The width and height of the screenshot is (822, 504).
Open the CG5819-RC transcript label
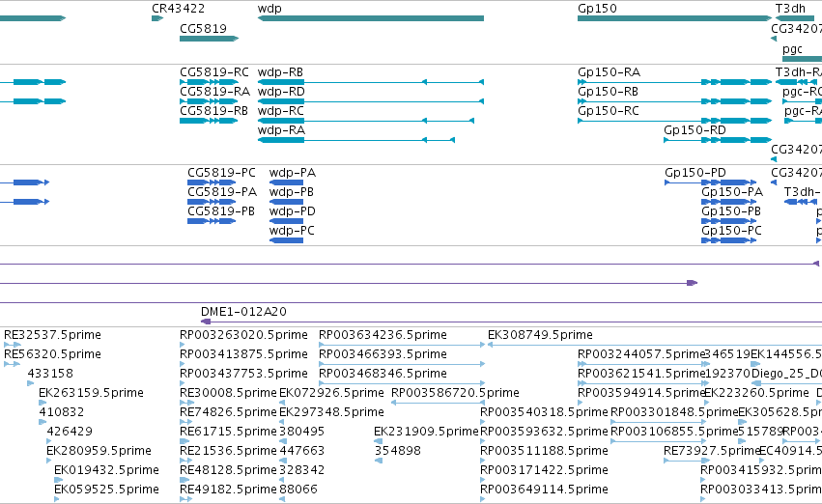tap(214, 71)
